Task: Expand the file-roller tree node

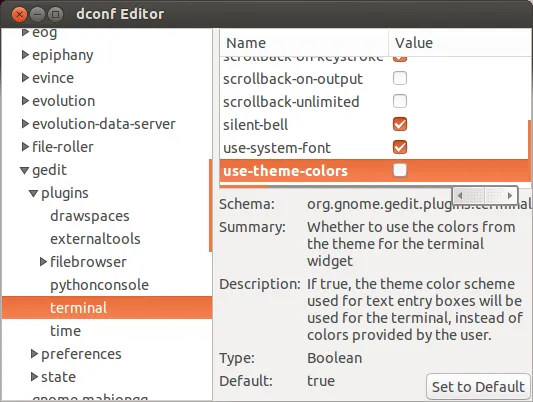Action: pyautogui.click(x=25, y=147)
